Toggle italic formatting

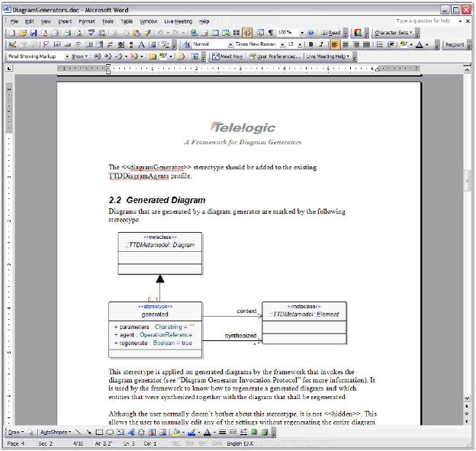321,45
